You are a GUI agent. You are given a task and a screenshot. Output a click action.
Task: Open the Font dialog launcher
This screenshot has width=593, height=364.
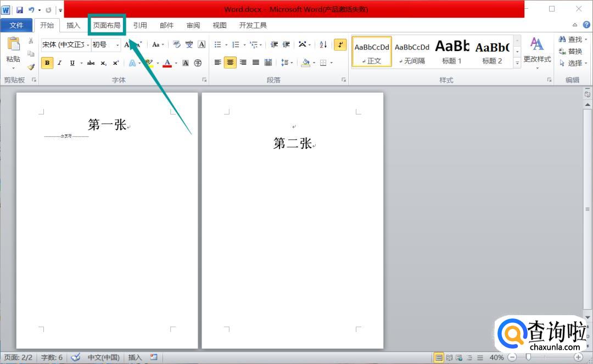click(204, 80)
